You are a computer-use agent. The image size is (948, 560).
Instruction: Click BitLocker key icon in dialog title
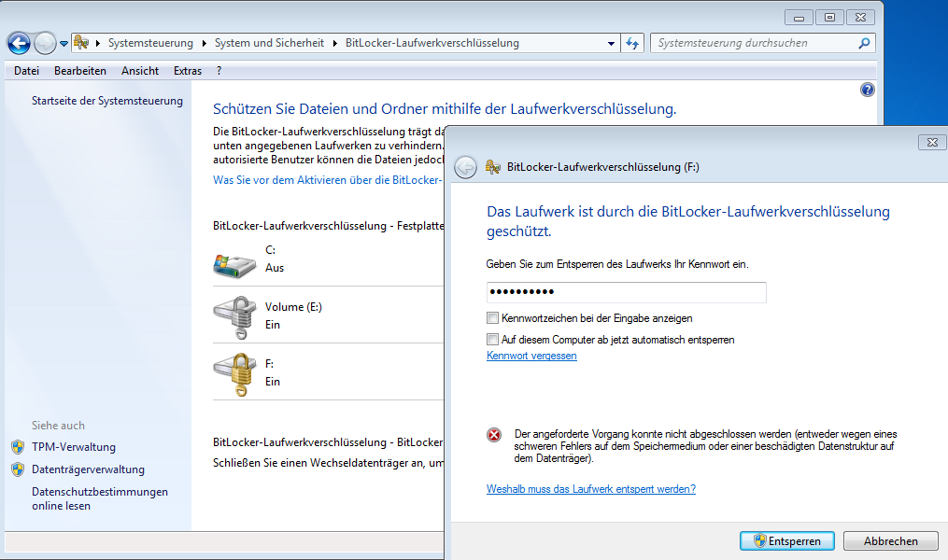(x=493, y=167)
